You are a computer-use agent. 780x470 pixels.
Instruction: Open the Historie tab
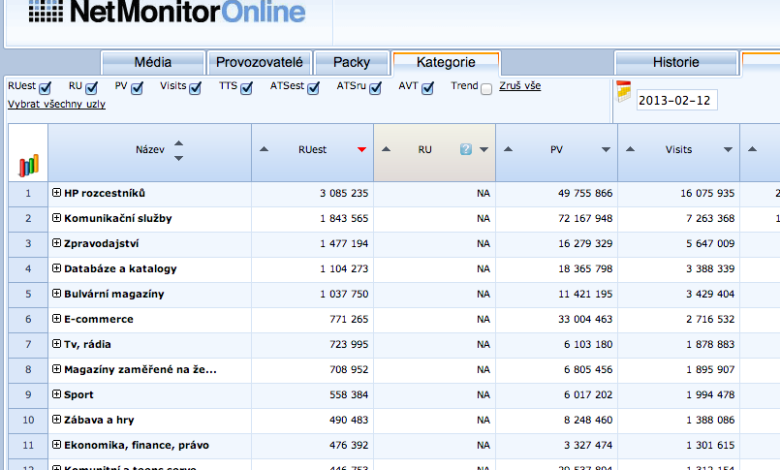point(676,62)
